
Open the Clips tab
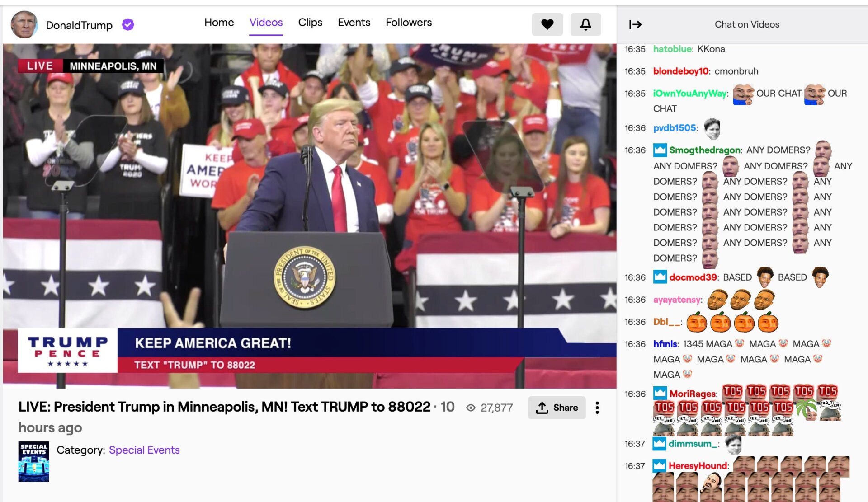coord(310,22)
